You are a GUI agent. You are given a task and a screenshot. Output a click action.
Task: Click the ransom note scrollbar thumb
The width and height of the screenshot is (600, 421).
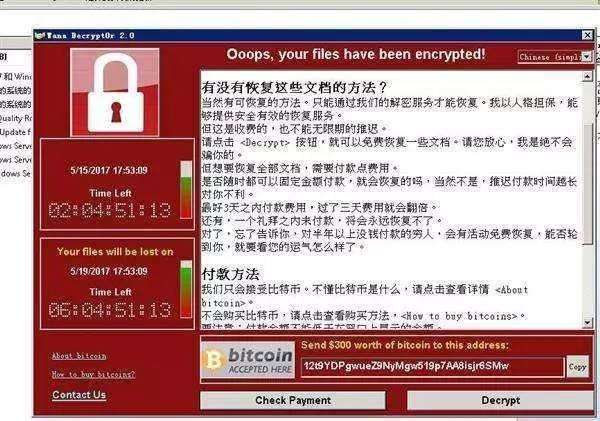pyautogui.click(x=587, y=183)
